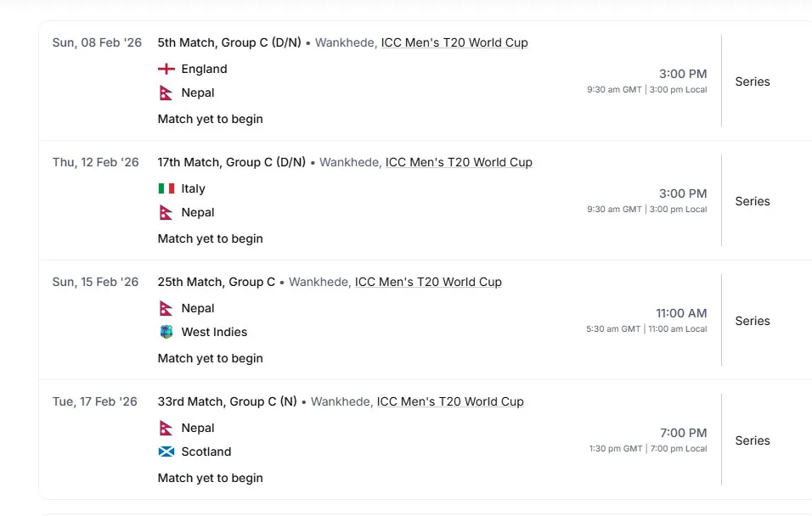Click the Scotland flag icon
The width and height of the screenshot is (812, 516).
(x=166, y=451)
